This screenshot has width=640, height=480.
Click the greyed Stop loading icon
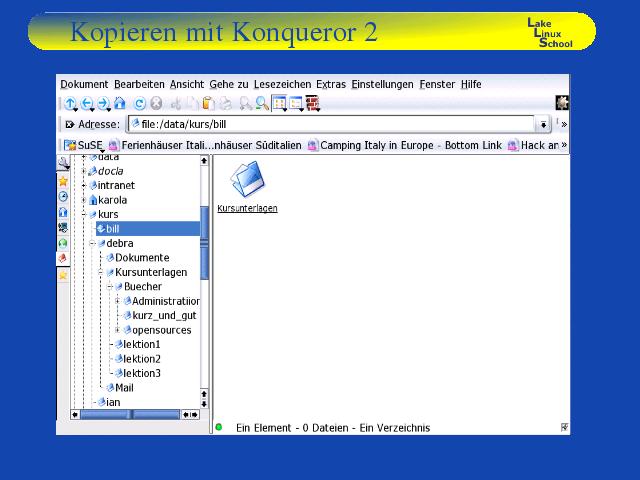156,104
